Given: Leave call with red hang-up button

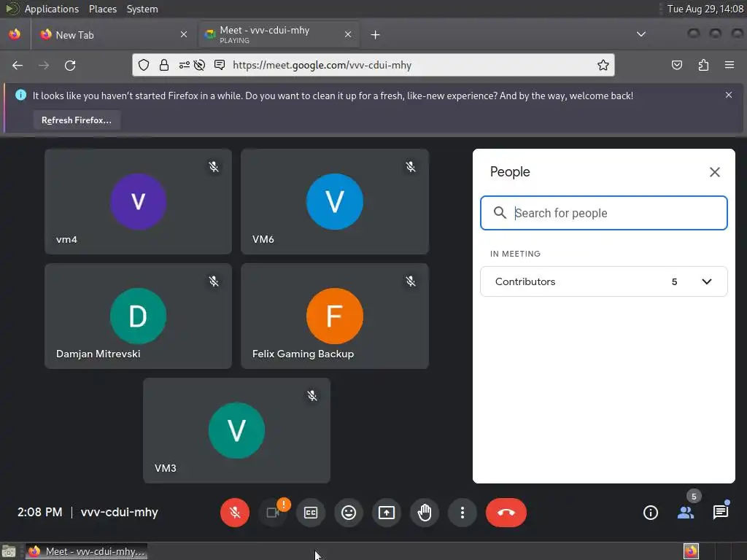Looking at the screenshot, I should pyautogui.click(x=506, y=513).
